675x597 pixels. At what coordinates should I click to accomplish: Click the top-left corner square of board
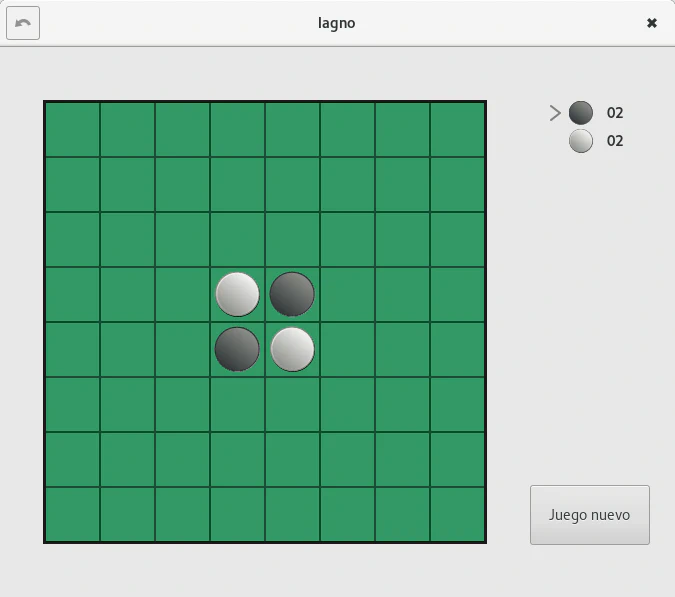tap(73, 130)
